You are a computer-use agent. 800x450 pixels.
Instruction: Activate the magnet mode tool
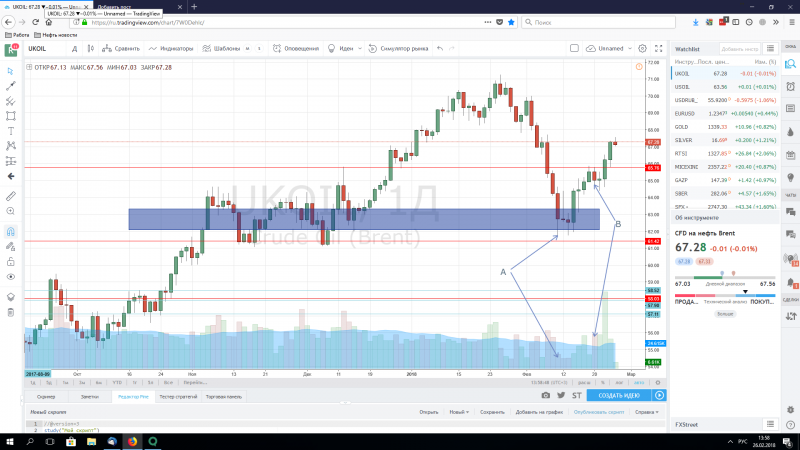click(x=10, y=232)
